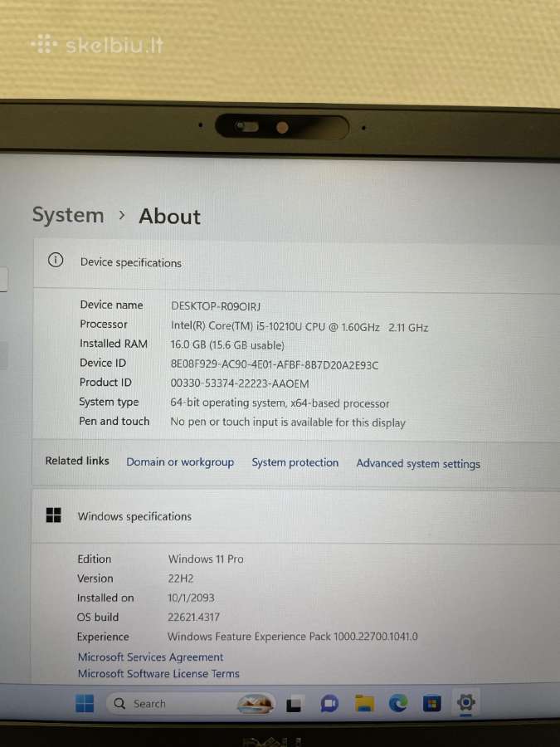The image size is (560, 747).
Task: Select the version value 22H2
Action: point(181,579)
